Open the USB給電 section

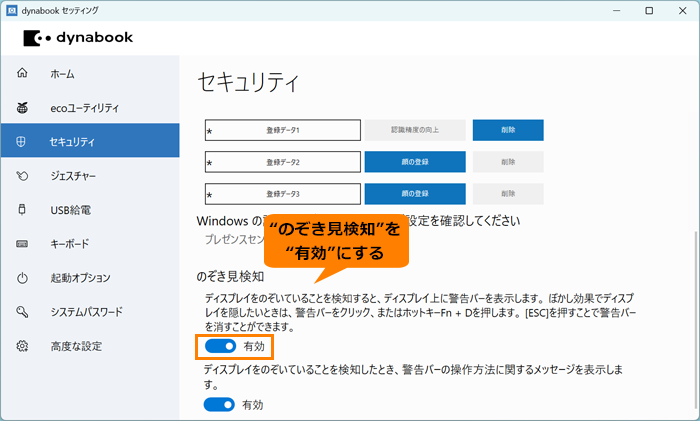pos(90,210)
